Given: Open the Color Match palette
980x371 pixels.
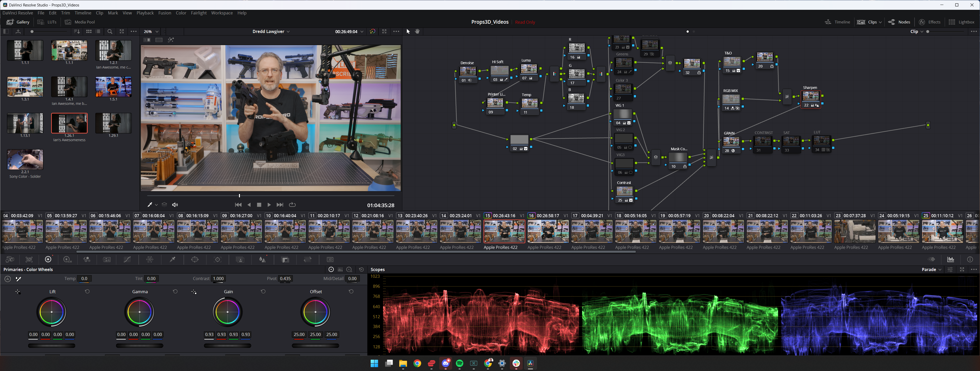Looking at the screenshot, I should (29, 259).
